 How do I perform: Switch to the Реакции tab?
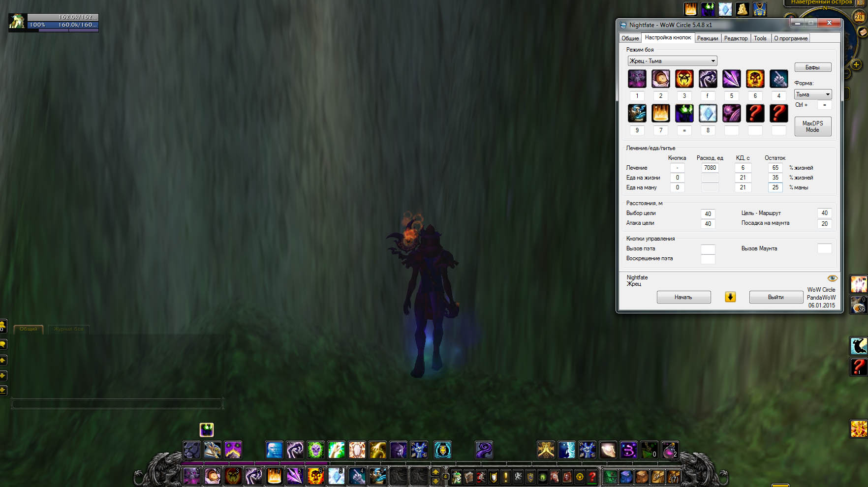tap(707, 38)
